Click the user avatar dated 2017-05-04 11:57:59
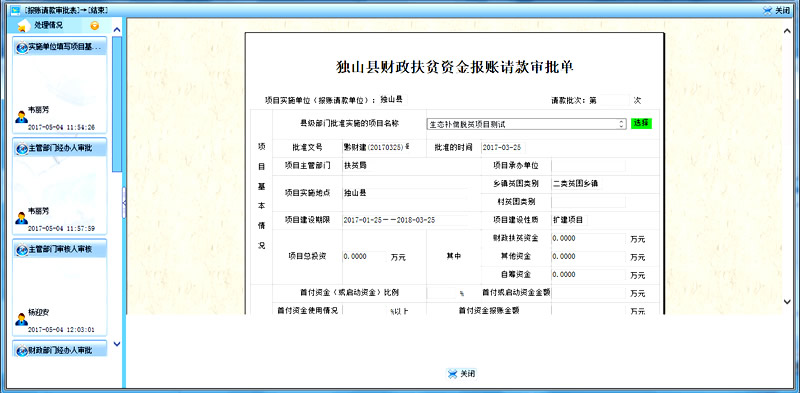The image size is (800, 393). 21,217
